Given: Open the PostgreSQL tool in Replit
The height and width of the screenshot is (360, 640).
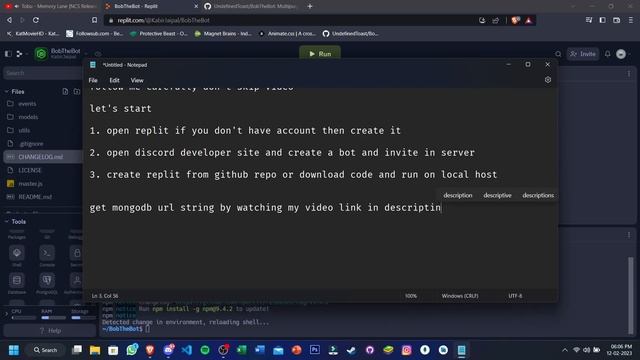Looking at the screenshot, I should tap(47, 280).
